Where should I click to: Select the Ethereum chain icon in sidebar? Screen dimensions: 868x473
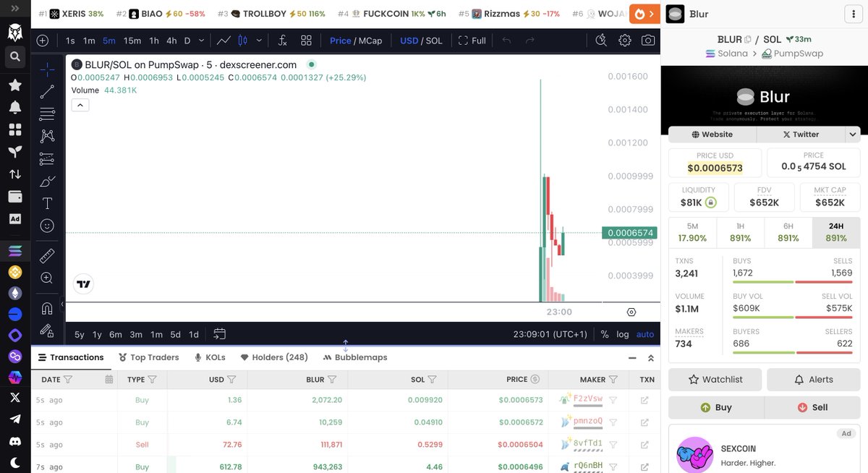pos(14,293)
